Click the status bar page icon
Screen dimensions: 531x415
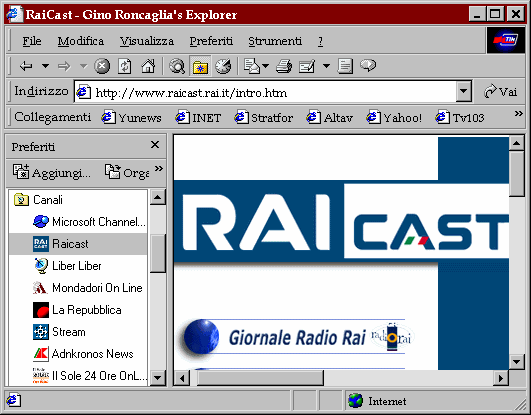[x=14, y=400]
